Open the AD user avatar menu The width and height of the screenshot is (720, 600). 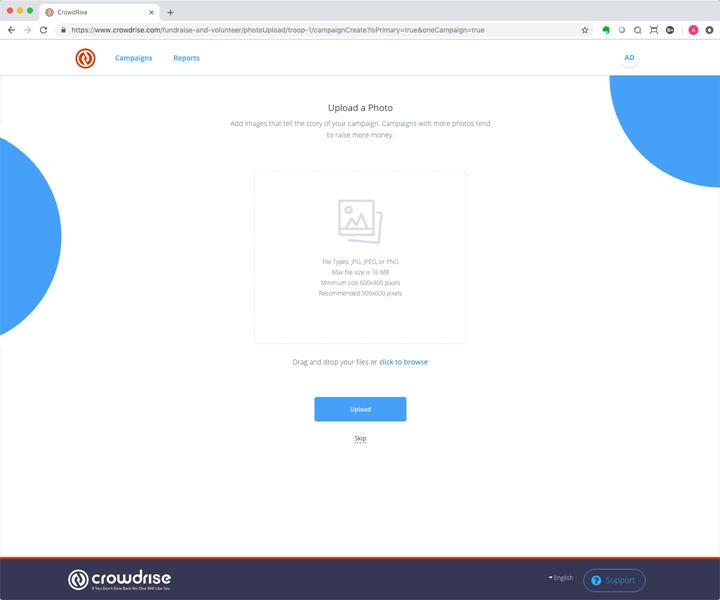point(629,57)
